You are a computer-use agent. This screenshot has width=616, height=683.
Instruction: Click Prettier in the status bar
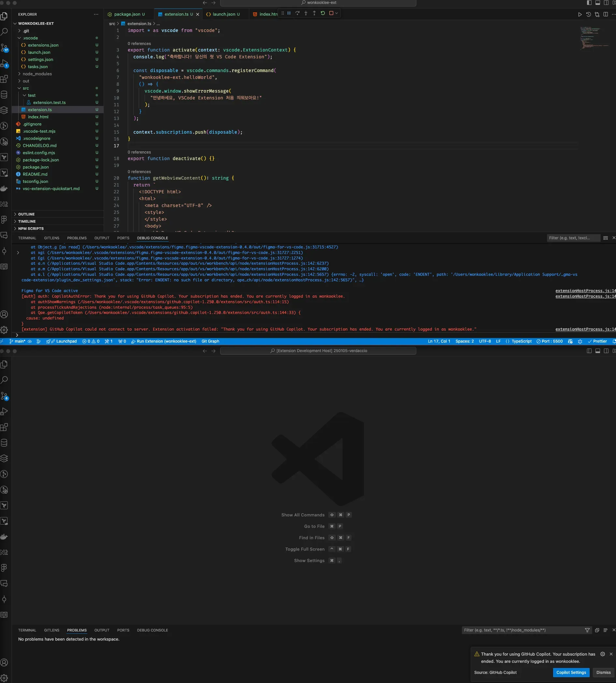pos(597,341)
